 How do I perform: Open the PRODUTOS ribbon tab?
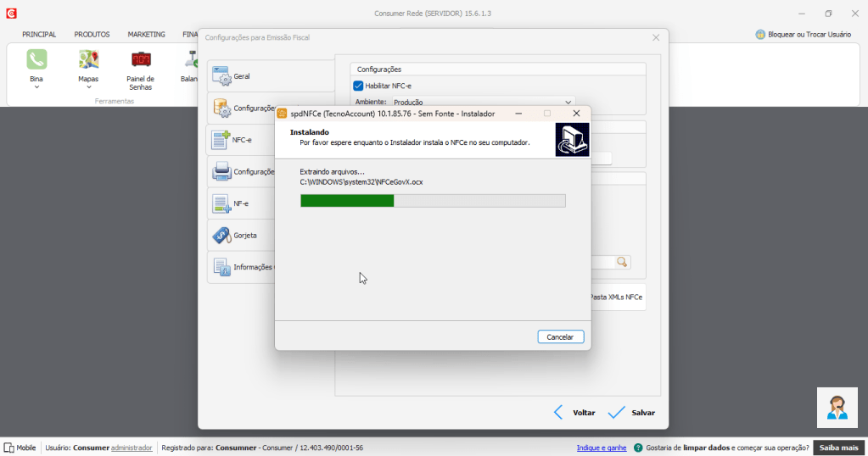[x=92, y=35]
